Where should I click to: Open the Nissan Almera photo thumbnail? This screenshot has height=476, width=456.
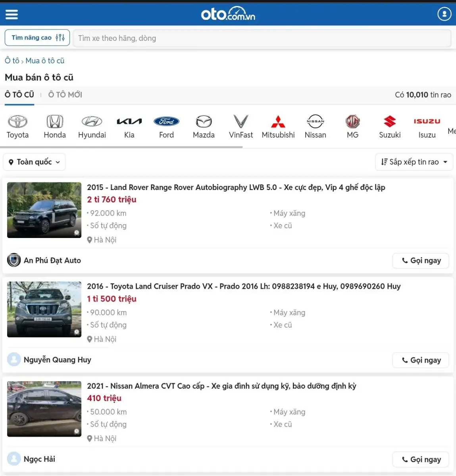pyautogui.click(x=44, y=409)
